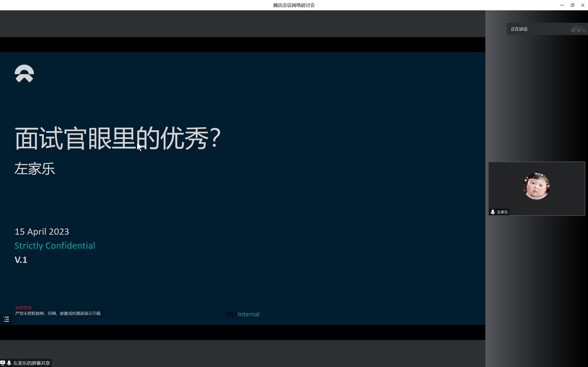The image size is (588, 367).
Task: Click the 左家乐的屏幕共享 label
Action: click(x=32, y=363)
